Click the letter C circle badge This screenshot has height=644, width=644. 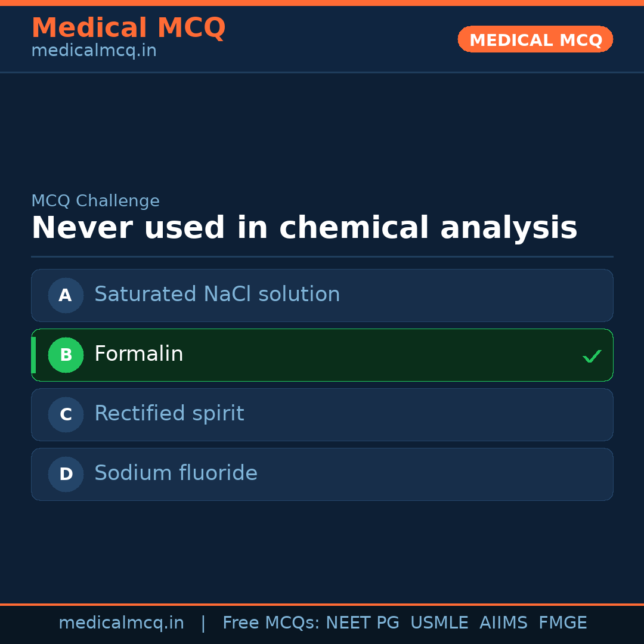point(66,414)
